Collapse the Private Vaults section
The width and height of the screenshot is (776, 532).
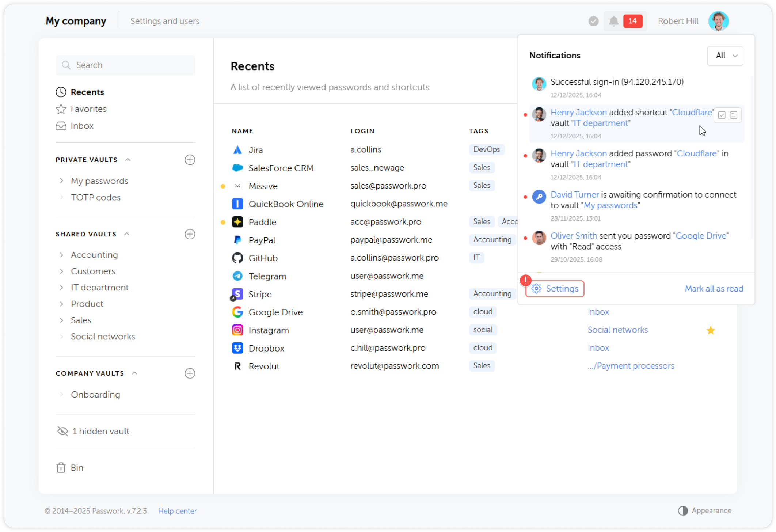pos(128,159)
